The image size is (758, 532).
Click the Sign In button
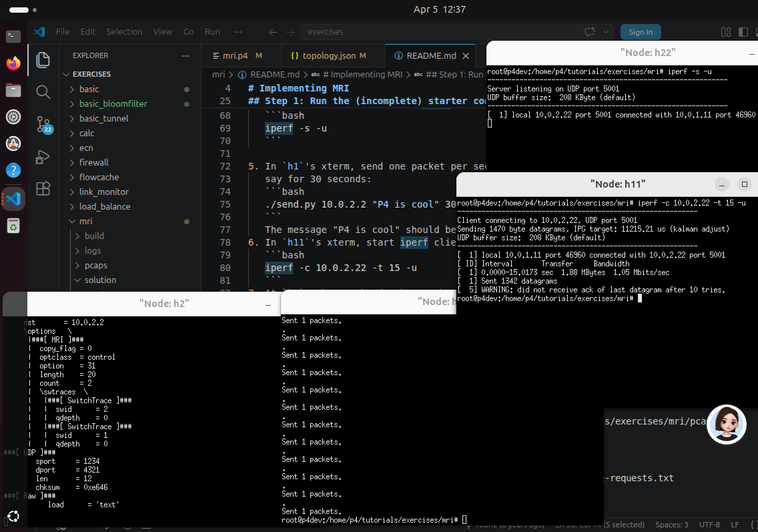click(641, 32)
